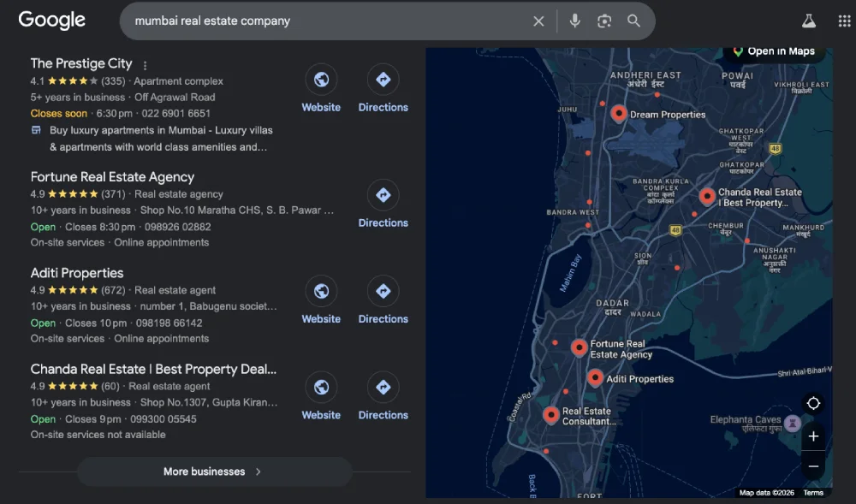Open the Google apps grid icon
Image resolution: width=856 pixels, height=504 pixels.
[x=844, y=21]
